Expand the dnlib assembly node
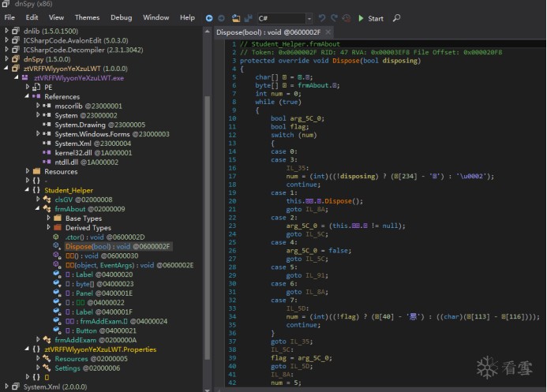Viewport: 547px width, 392px height. 6,31
